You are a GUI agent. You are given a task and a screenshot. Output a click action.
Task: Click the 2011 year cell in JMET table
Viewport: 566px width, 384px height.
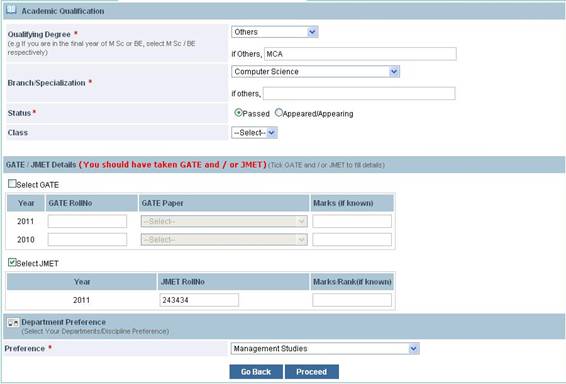(81, 300)
